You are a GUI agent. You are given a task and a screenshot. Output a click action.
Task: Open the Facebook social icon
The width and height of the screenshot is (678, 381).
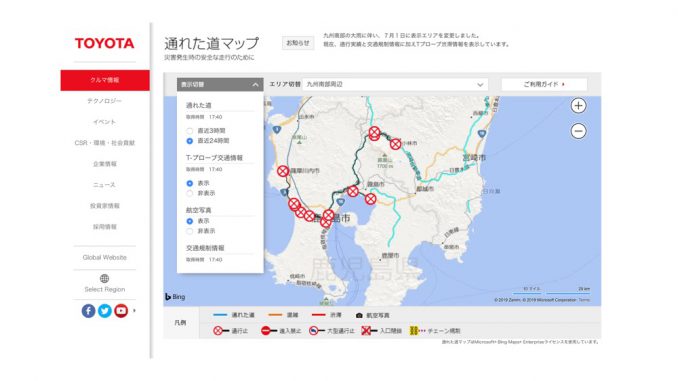[x=88, y=311]
